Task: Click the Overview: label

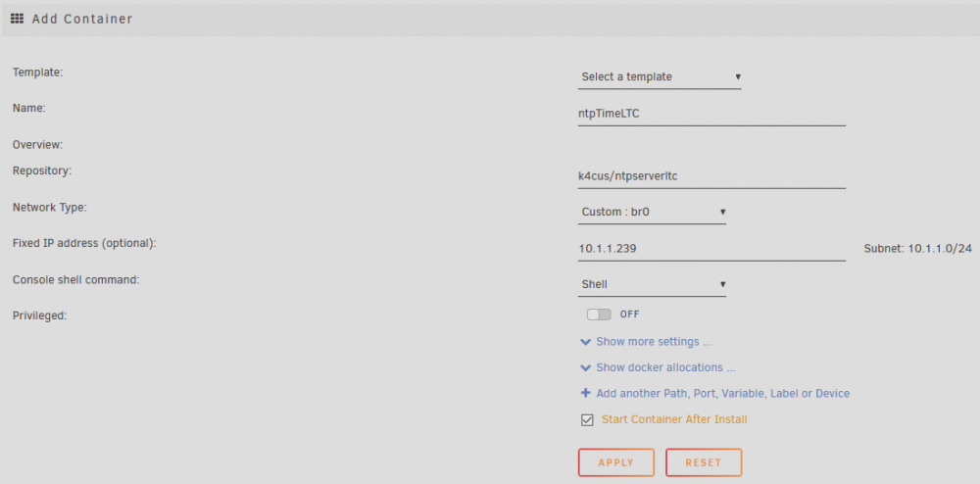Action: [x=37, y=145]
